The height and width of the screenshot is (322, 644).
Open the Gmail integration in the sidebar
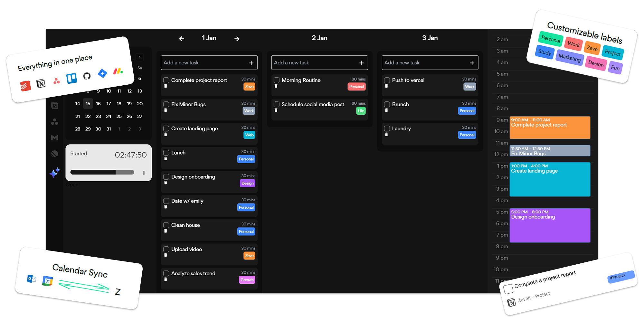click(x=55, y=138)
